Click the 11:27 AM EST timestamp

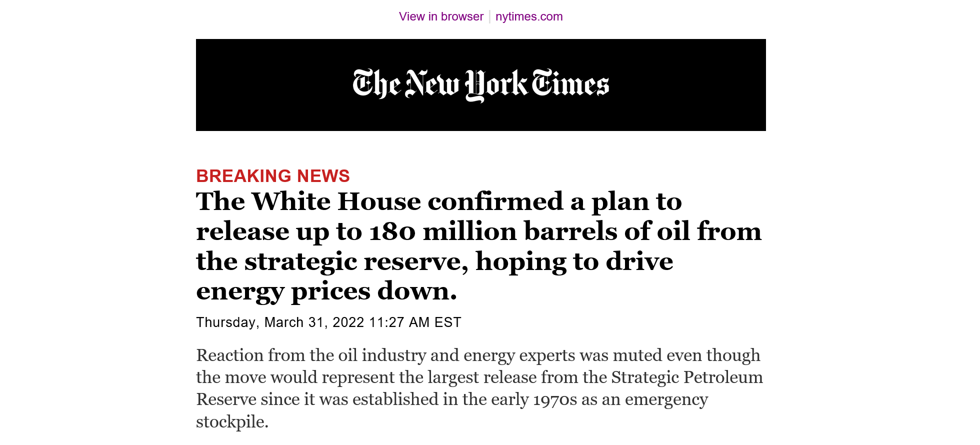(415, 322)
